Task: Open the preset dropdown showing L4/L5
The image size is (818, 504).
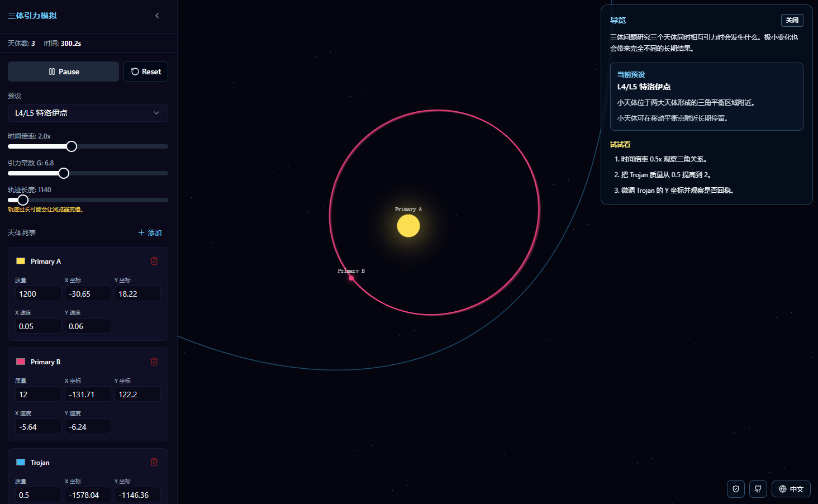Action: [88, 113]
